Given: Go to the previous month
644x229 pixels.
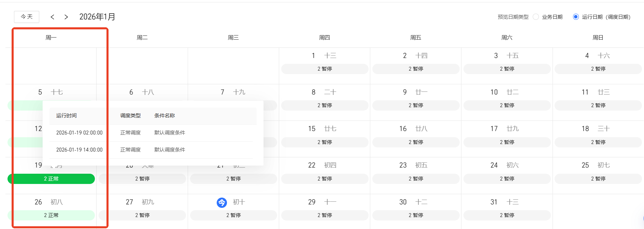Looking at the screenshot, I should click(x=52, y=17).
